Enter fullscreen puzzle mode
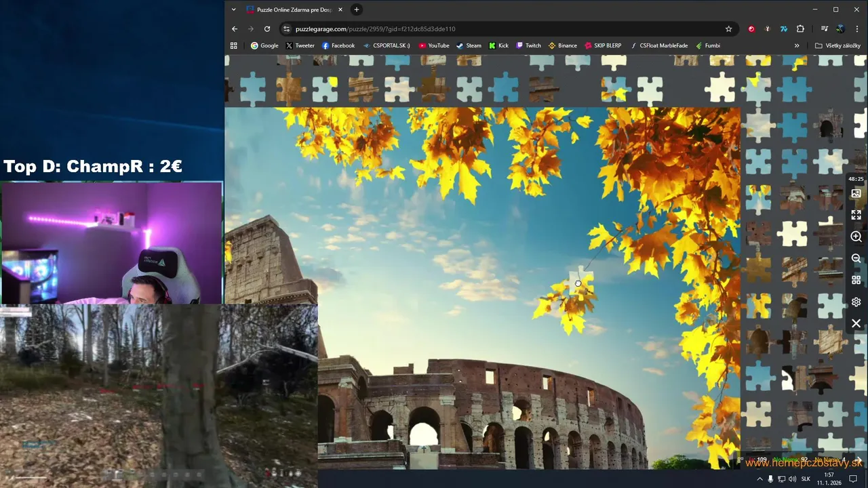This screenshot has width=868, height=488. (x=856, y=215)
